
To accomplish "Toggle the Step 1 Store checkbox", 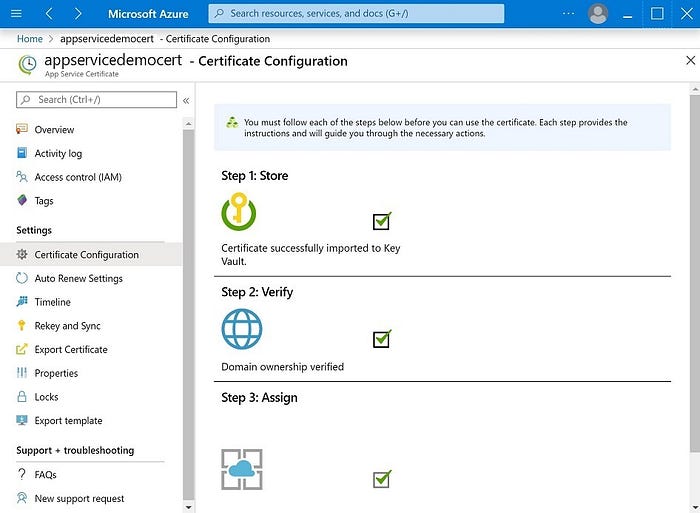I will (381, 221).
